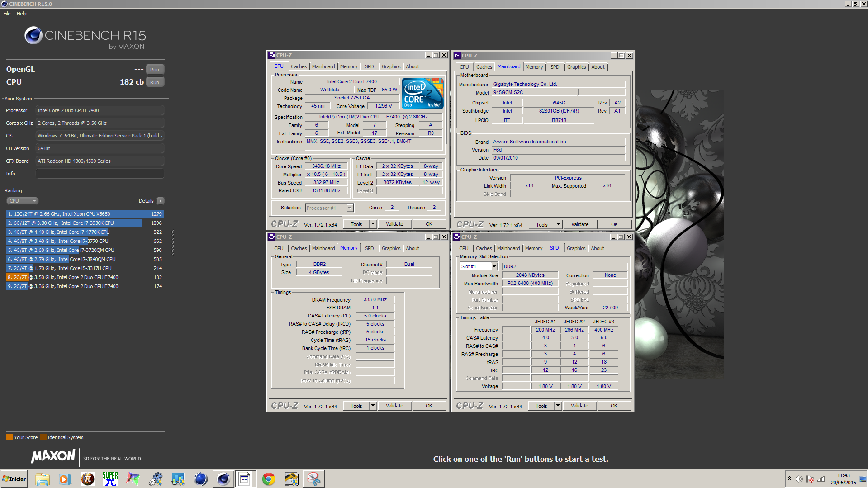
Task: Click the Details arrow in Ranking
Action: click(x=161, y=201)
